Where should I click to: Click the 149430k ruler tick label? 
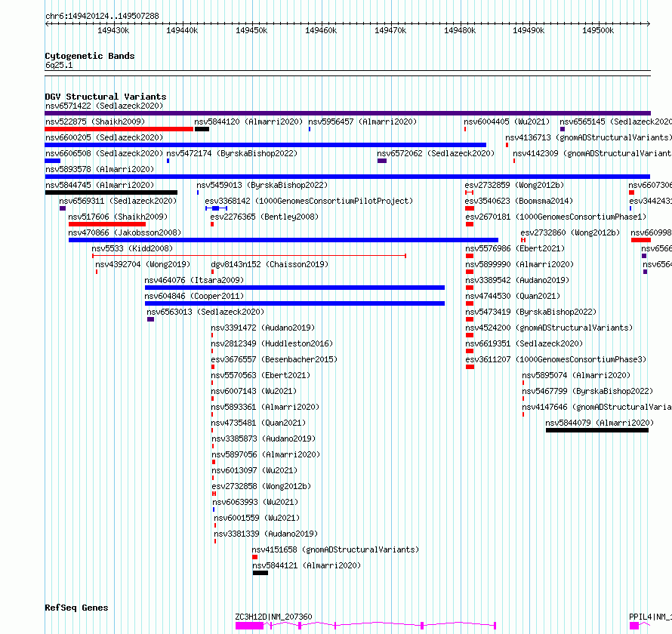pyautogui.click(x=113, y=30)
